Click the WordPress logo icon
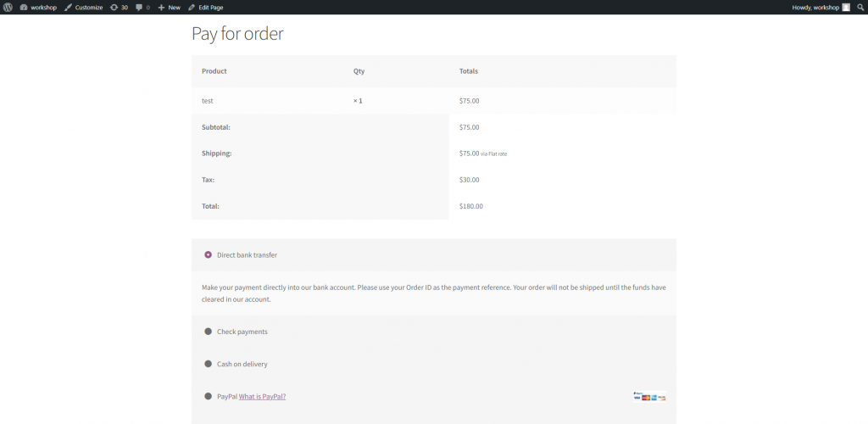The width and height of the screenshot is (868, 424). pyautogui.click(x=7, y=7)
